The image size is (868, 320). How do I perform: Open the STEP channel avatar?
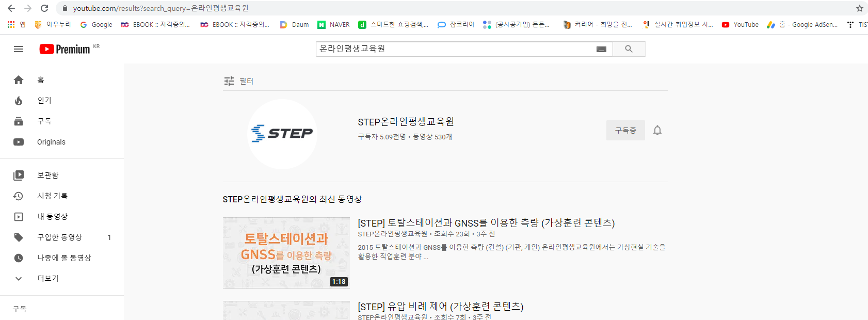tap(282, 134)
